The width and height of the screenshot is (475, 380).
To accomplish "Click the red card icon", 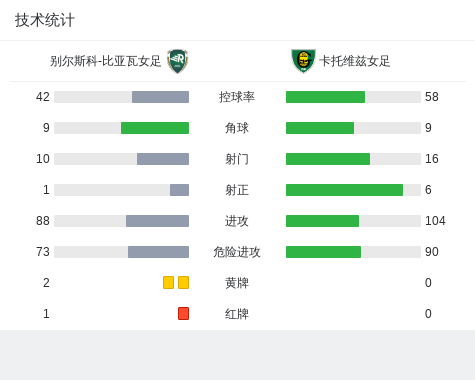I will click(x=183, y=313).
